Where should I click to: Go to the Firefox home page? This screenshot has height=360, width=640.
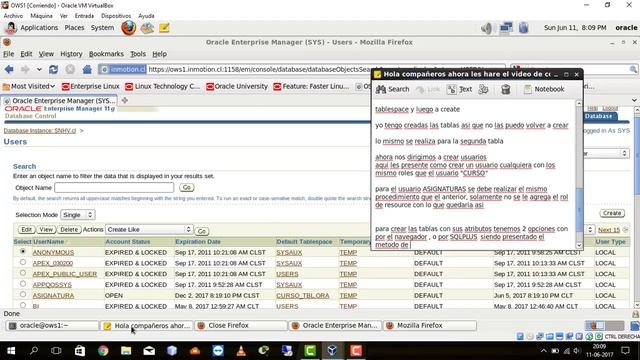(87, 69)
